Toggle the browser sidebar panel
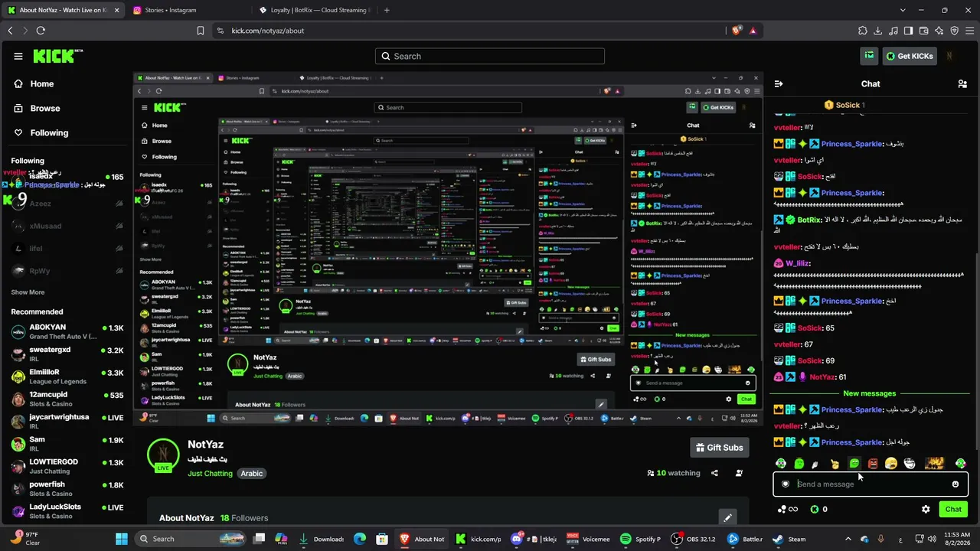 (909, 31)
